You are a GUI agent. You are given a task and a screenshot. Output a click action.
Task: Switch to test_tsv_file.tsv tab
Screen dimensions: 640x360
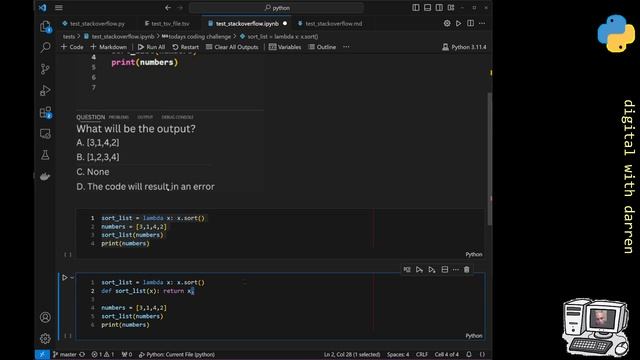pos(170,24)
